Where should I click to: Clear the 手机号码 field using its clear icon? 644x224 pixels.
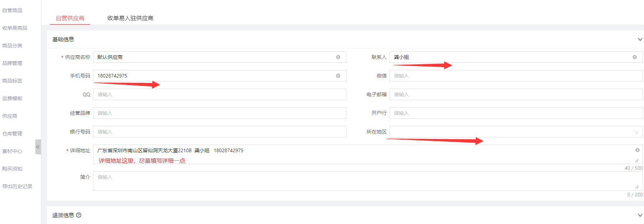click(x=338, y=76)
